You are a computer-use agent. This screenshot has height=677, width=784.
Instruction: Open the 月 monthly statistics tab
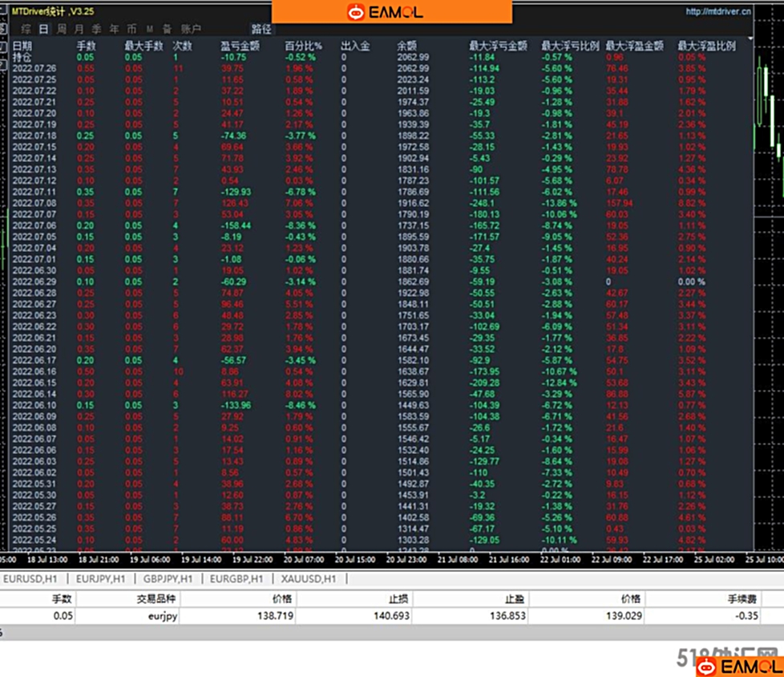[79, 29]
